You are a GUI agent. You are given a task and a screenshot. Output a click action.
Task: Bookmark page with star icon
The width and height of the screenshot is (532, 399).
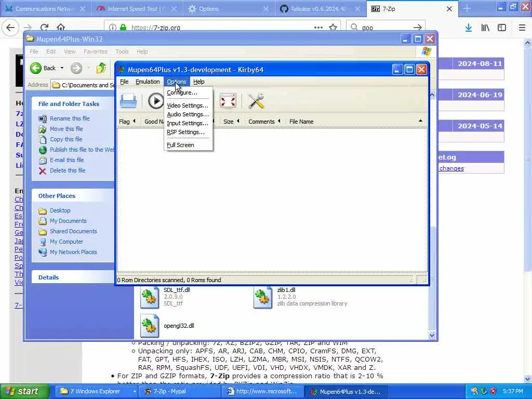[333, 28]
